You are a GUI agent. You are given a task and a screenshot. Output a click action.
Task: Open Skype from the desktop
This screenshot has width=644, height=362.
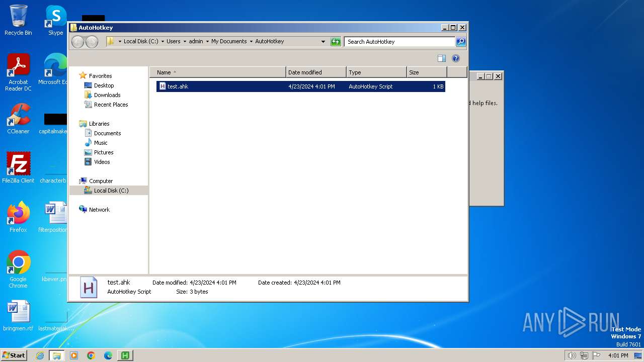[56, 20]
